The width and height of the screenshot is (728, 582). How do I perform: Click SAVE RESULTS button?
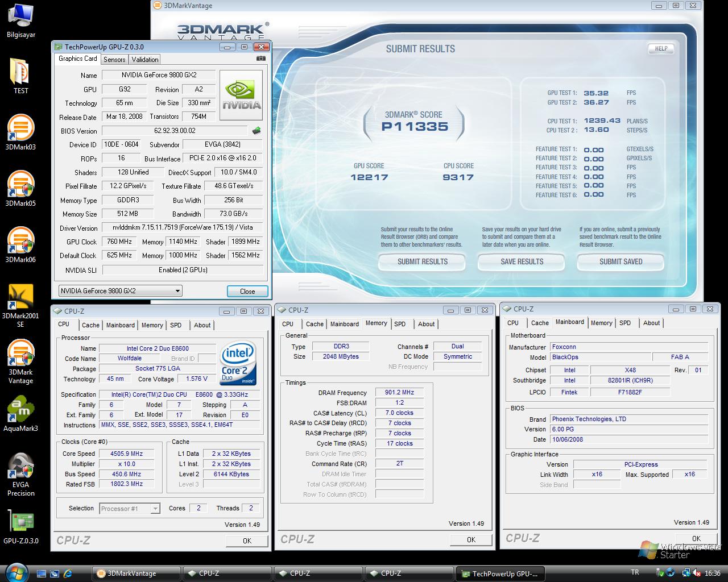click(x=522, y=262)
